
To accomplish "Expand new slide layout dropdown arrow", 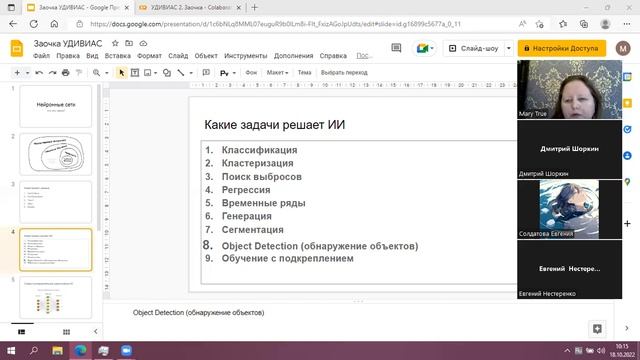I will point(27,73).
